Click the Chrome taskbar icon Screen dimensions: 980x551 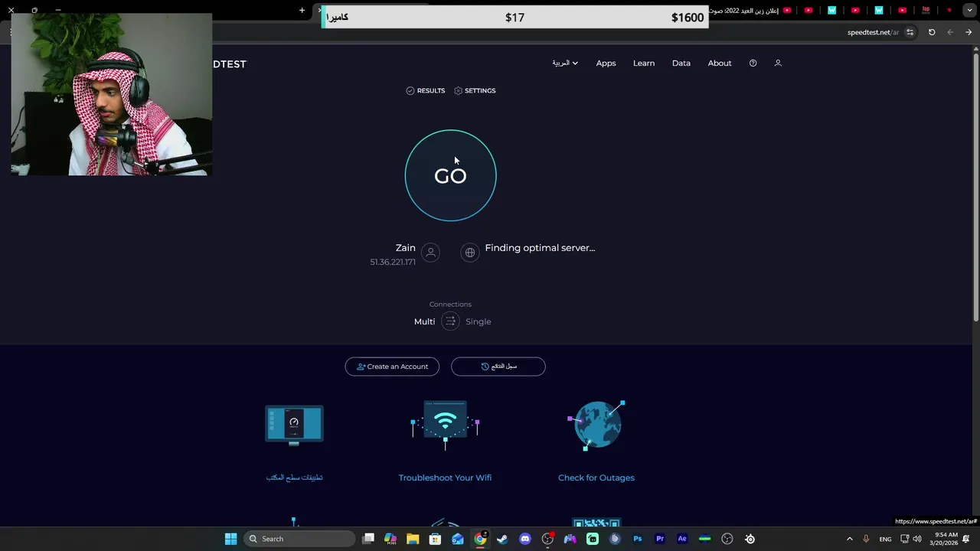(x=480, y=539)
